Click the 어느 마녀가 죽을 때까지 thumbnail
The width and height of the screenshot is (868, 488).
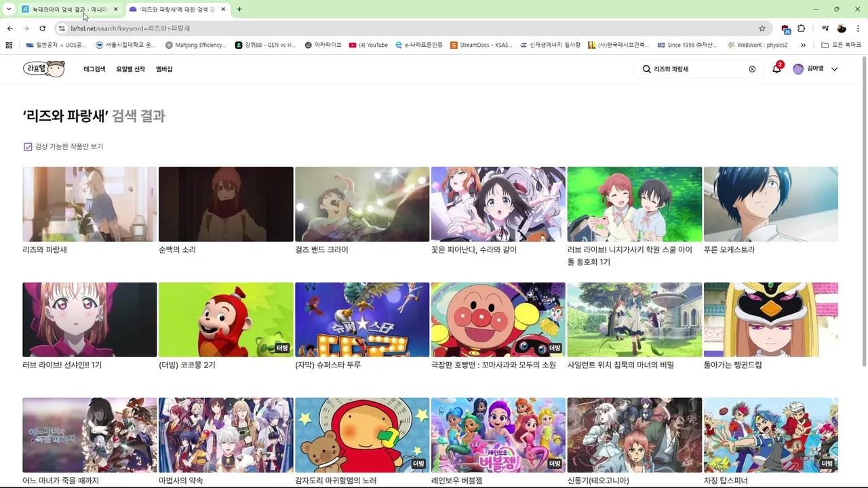(90, 435)
